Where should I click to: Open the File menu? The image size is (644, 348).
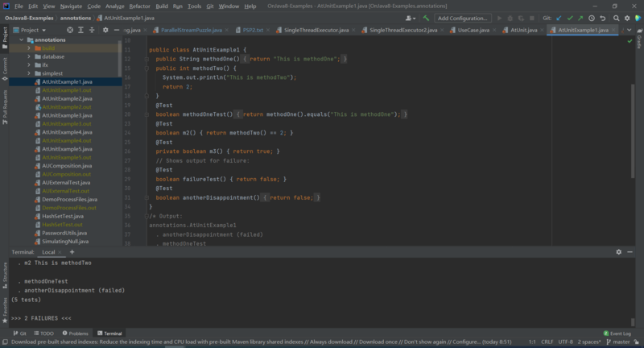click(x=19, y=6)
